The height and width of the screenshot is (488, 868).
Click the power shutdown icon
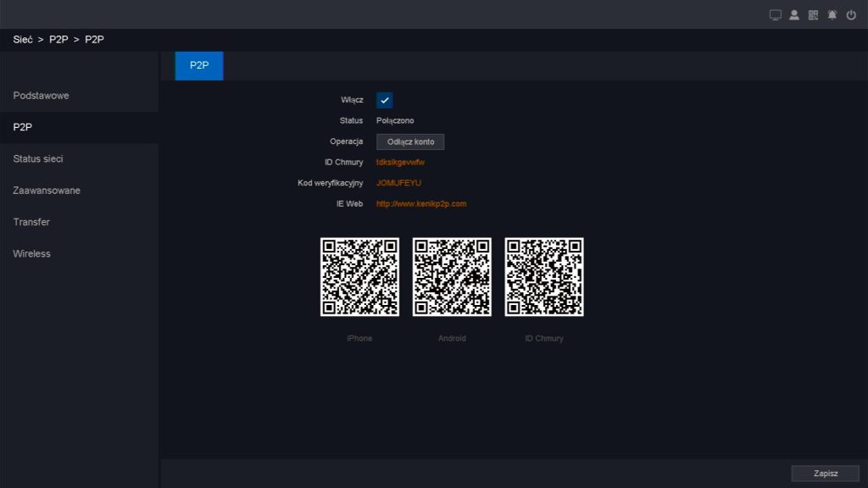click(x=851, y=15)
